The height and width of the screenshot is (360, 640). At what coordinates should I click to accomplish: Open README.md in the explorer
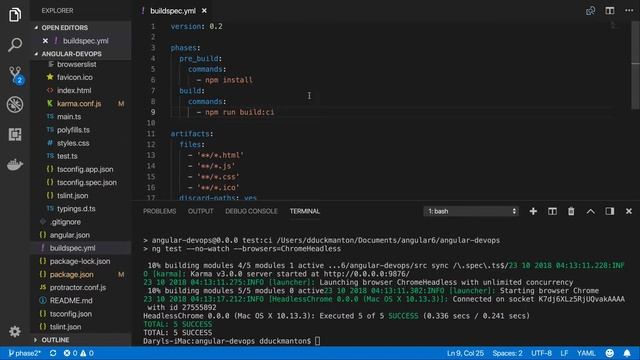[x=71, y=300]
